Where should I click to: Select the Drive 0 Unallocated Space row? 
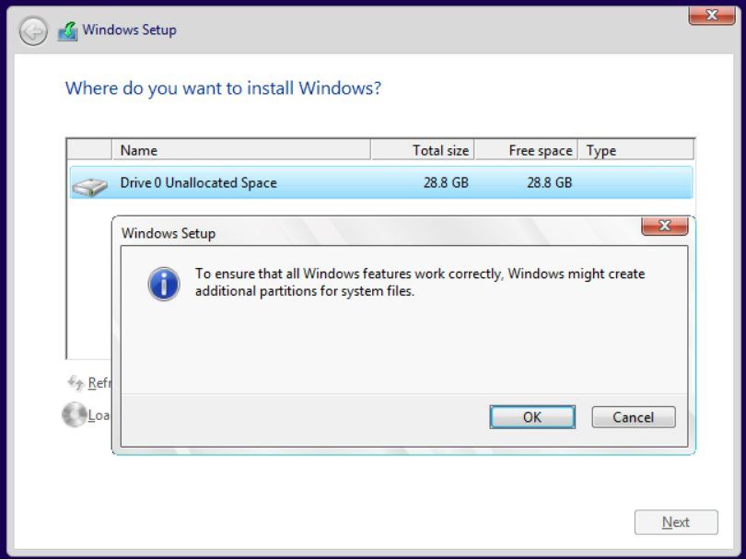[x=381, y=182]
